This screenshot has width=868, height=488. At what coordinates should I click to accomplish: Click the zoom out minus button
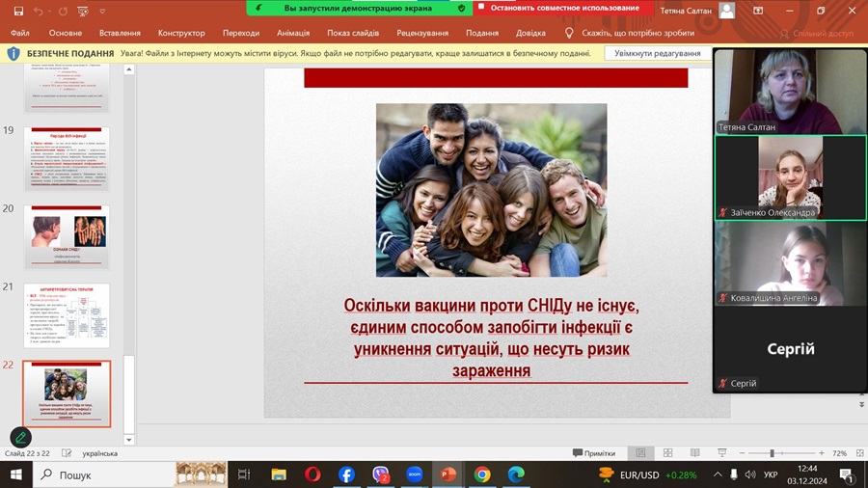coord(743,453)
